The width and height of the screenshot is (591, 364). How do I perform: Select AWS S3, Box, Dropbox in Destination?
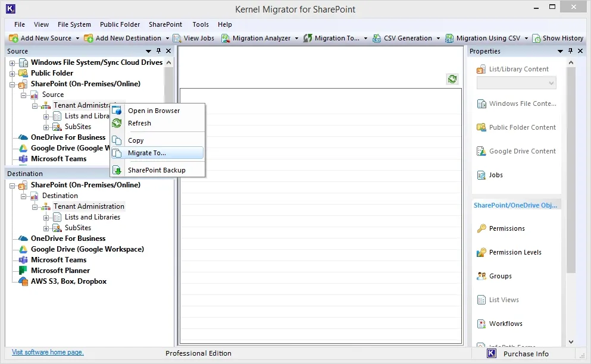tap(68, 281)
